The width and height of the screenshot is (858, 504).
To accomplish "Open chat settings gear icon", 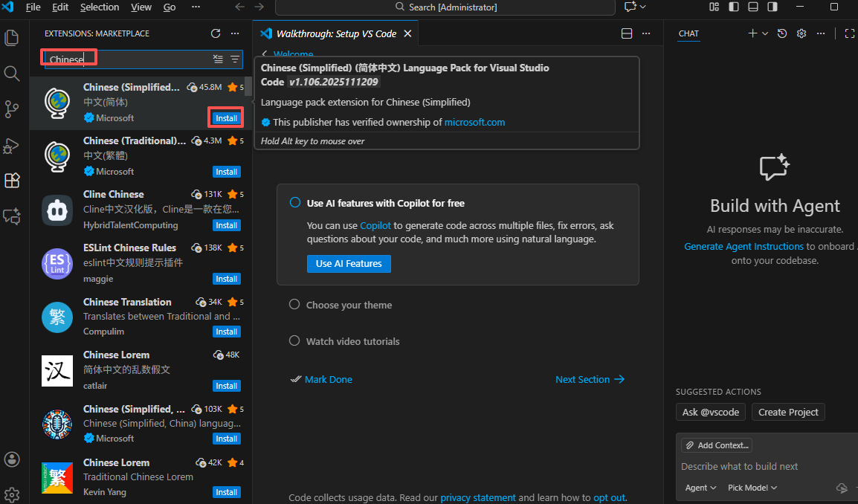I will point(801,33).
